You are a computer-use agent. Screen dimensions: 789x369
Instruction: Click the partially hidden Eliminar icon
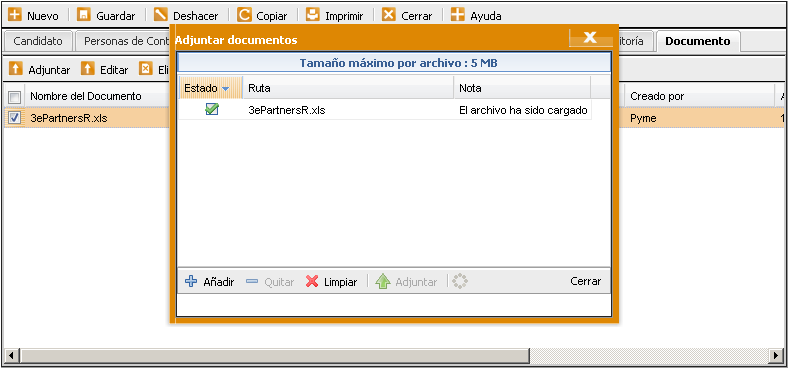click(146, 69)
